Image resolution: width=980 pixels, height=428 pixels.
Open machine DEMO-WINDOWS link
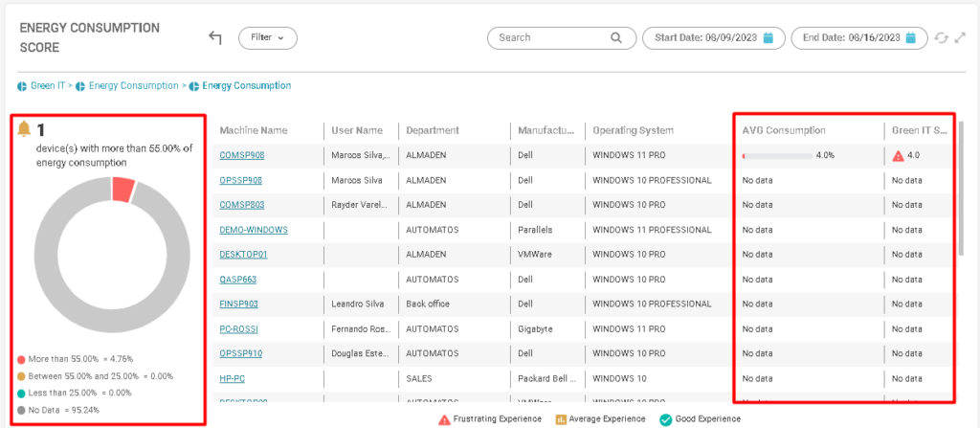(254, 230)
